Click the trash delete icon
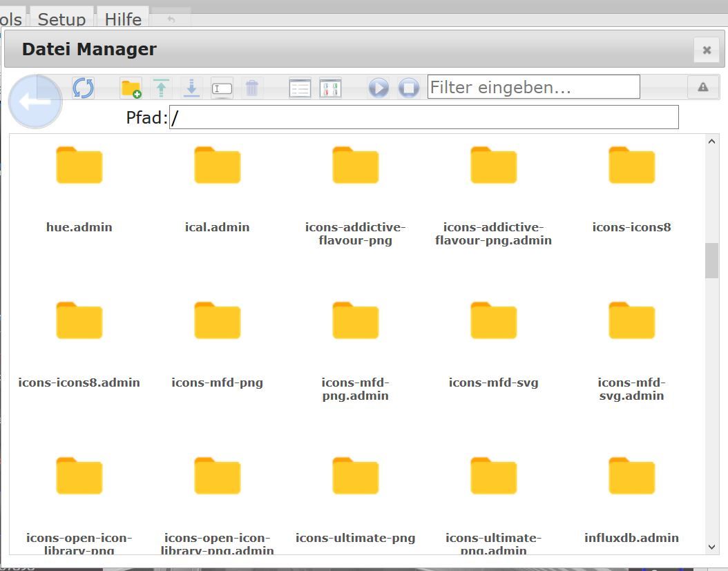The height and width of the screenshot is (571, 728). pos(252,88)
